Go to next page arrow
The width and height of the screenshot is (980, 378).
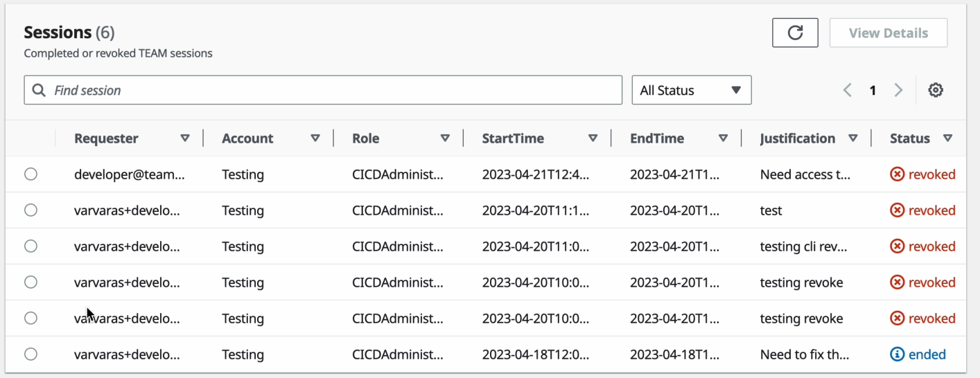pos(898,90)
